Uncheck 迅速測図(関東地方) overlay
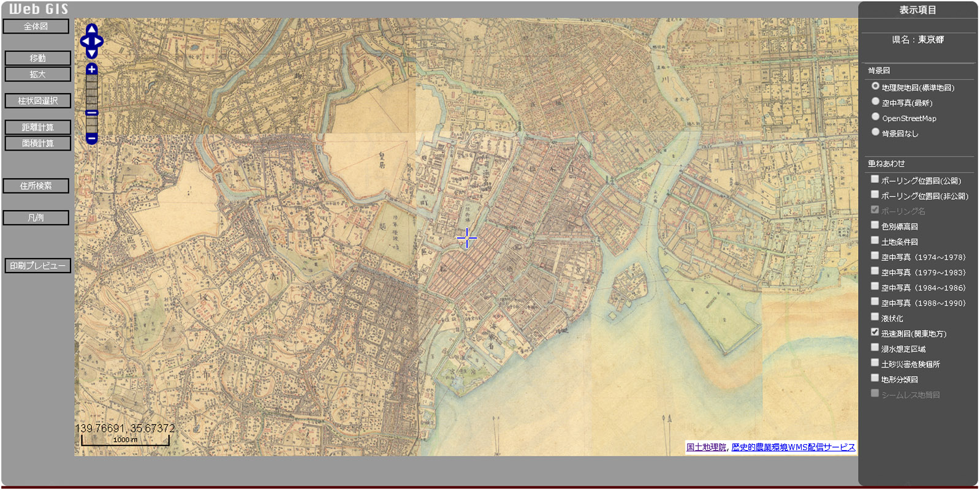980x490 pixels. pyautogui.click(x=875, y=333)
